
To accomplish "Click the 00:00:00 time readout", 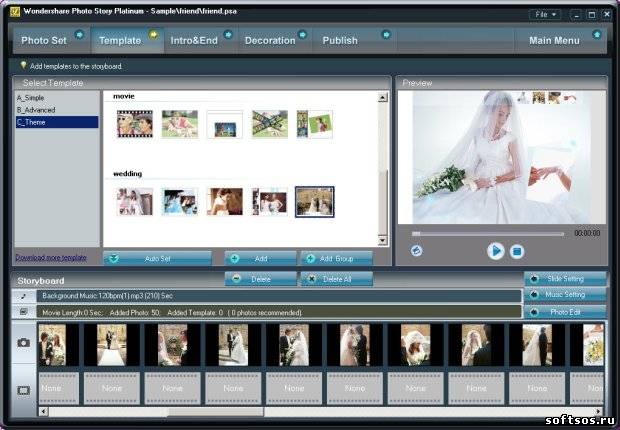I will 587,233.
